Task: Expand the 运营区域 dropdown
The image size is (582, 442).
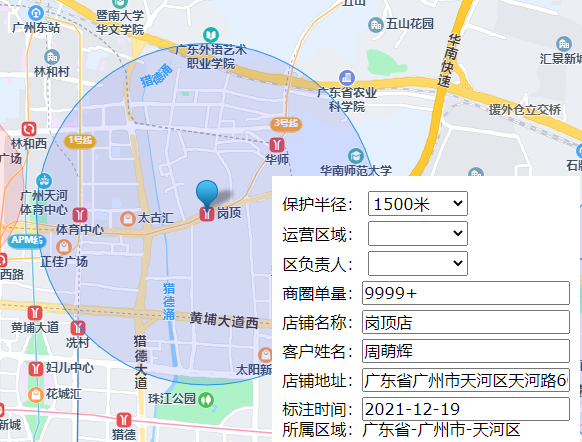Action: [x=418, y=233]
